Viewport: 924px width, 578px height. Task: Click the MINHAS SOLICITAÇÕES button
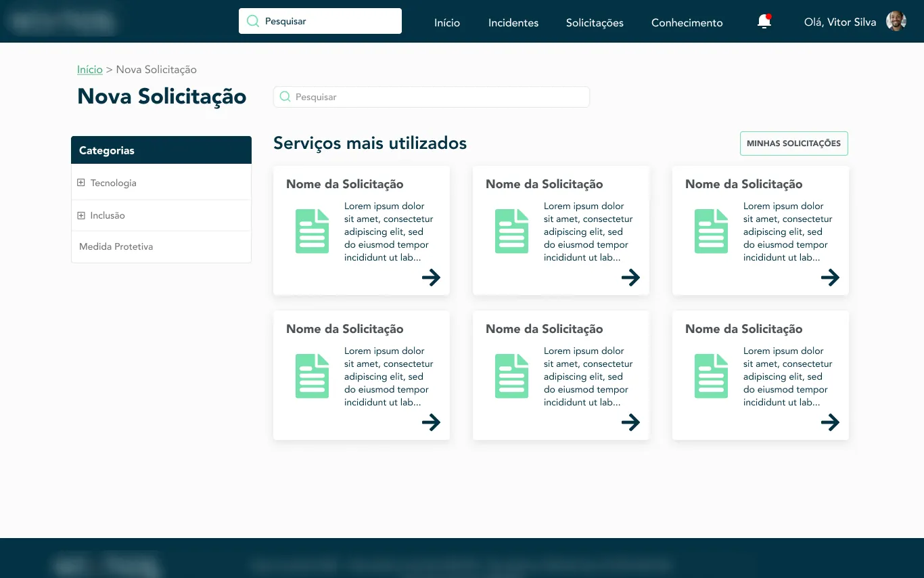[793, 143]
